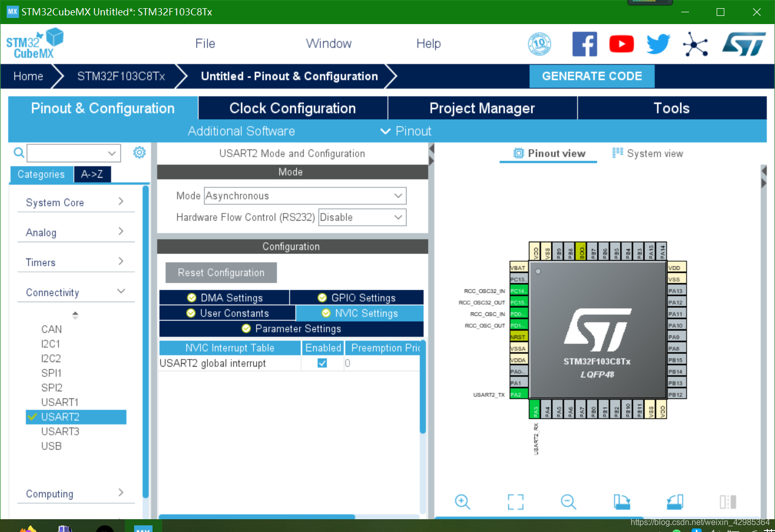Zoom out on the chip pinout view
This screenshot has height=532, width=775.
(568, 502)
